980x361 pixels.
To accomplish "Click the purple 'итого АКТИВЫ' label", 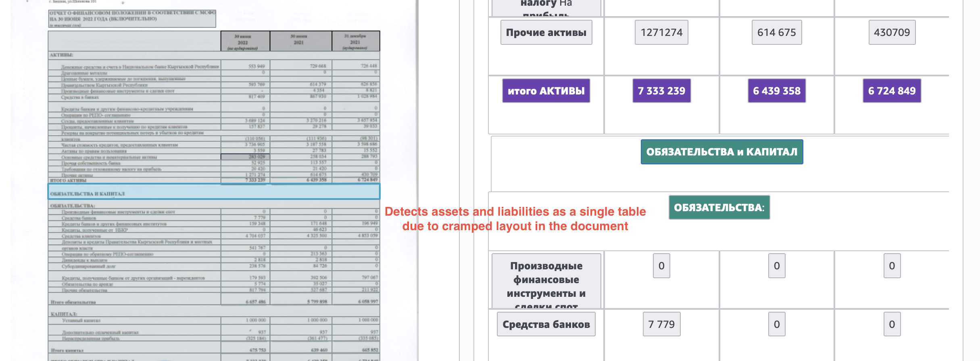I will pos(546,91).
